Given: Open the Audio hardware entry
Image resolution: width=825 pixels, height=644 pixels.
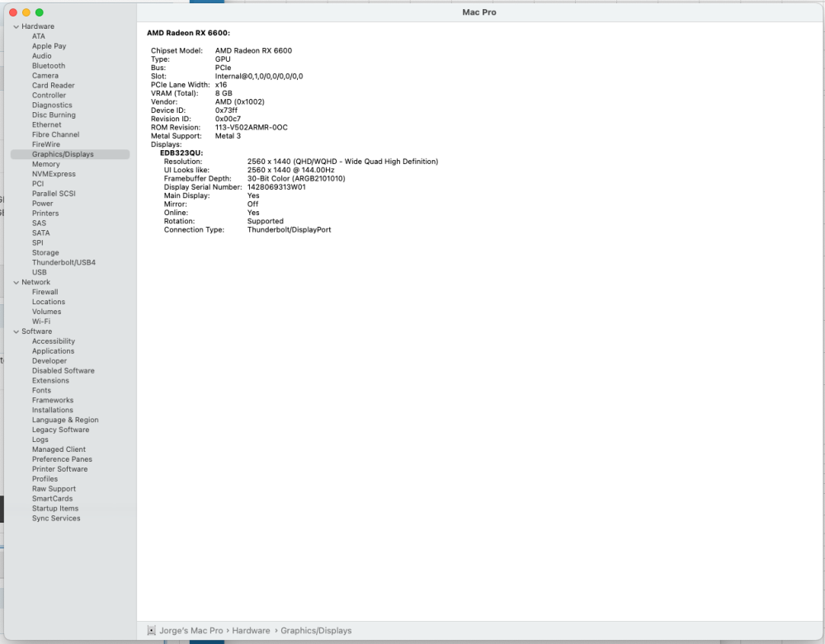Looking at the screenshot, I should (x=41, y=56).
